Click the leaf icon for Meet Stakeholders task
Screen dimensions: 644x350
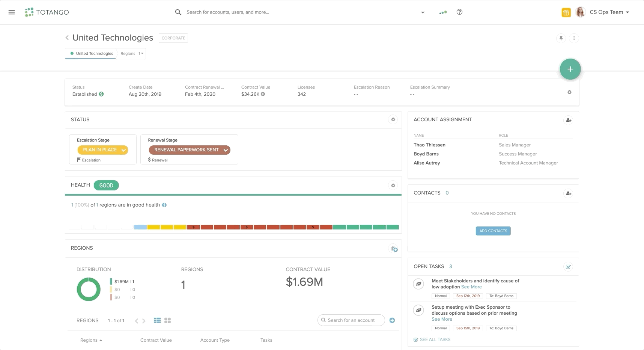418,284
